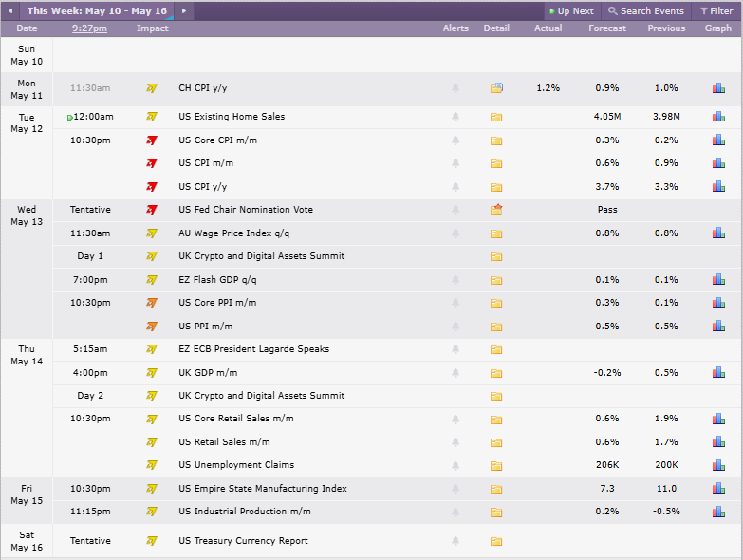Image resolution: width=743 pixels, height=560 pixels.
Task: Open detail folder for EZ Flash GDP q/q
Action: pos(496,280)
